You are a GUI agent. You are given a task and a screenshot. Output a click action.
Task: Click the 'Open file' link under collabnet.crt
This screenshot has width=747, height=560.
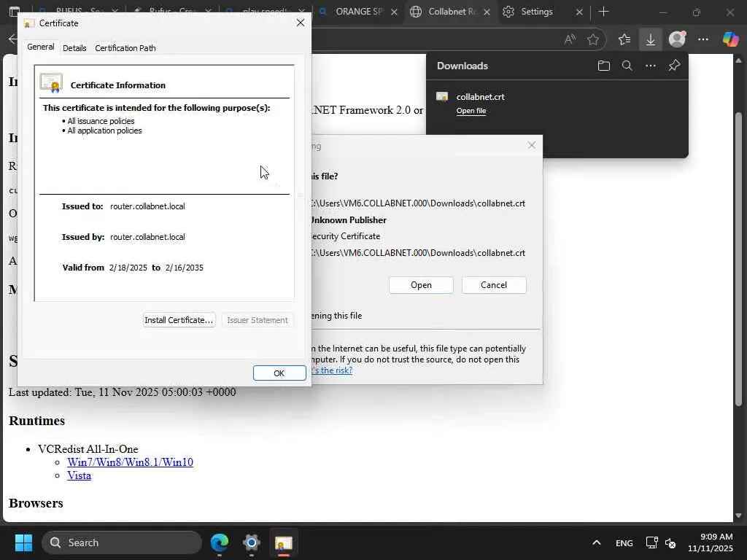tap(471, 111)
